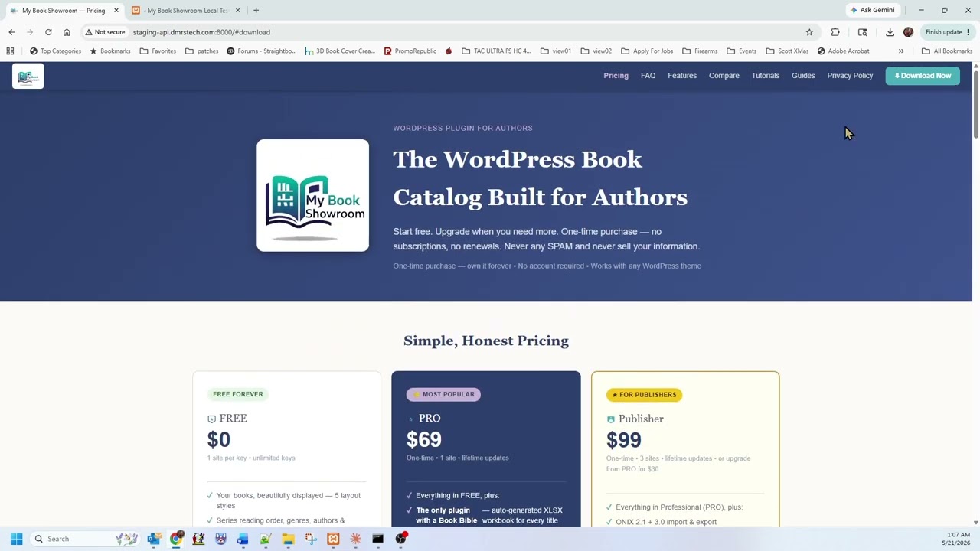Open the PromoRepublic bookmark
The width and height of the screenshot is (980, 551).
410,51
